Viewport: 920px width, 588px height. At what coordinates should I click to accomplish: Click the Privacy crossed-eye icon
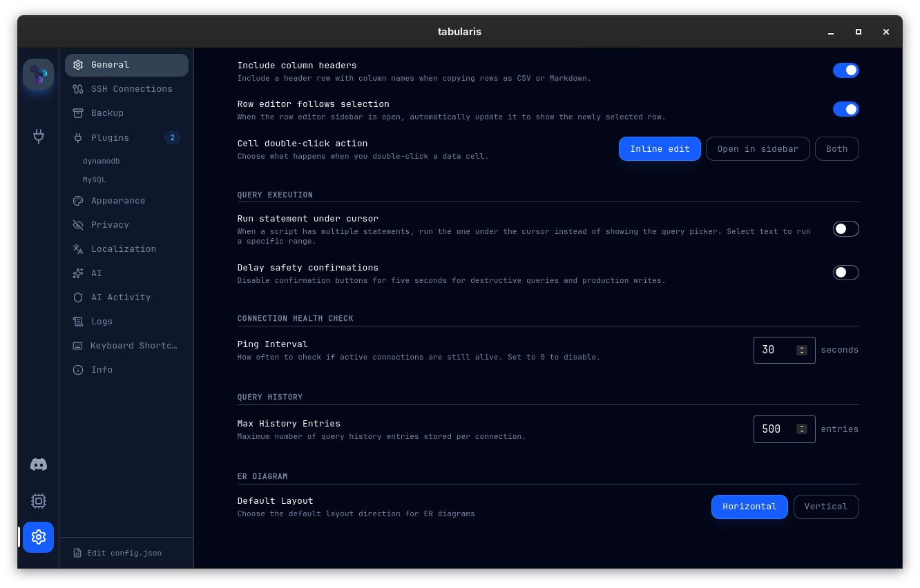(78, 225)
